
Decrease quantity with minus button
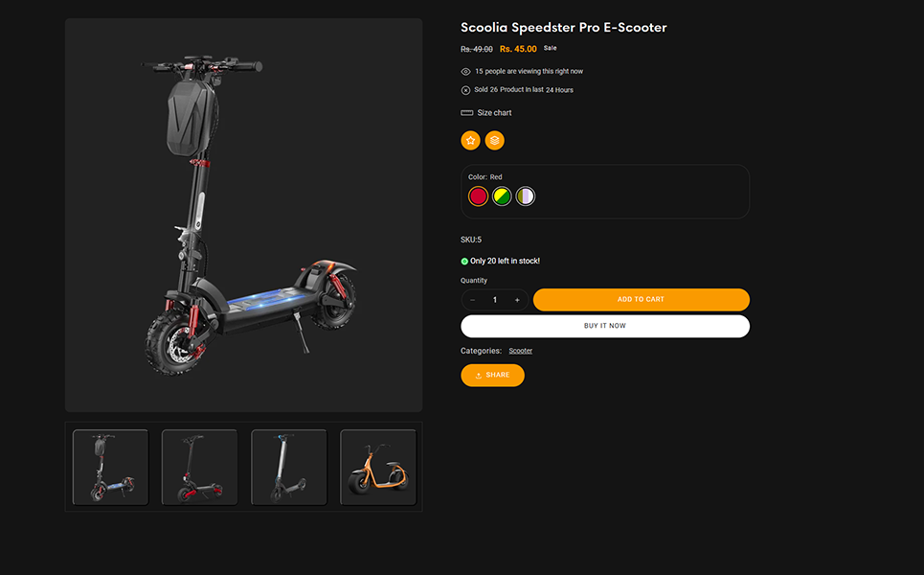point(473,300)
